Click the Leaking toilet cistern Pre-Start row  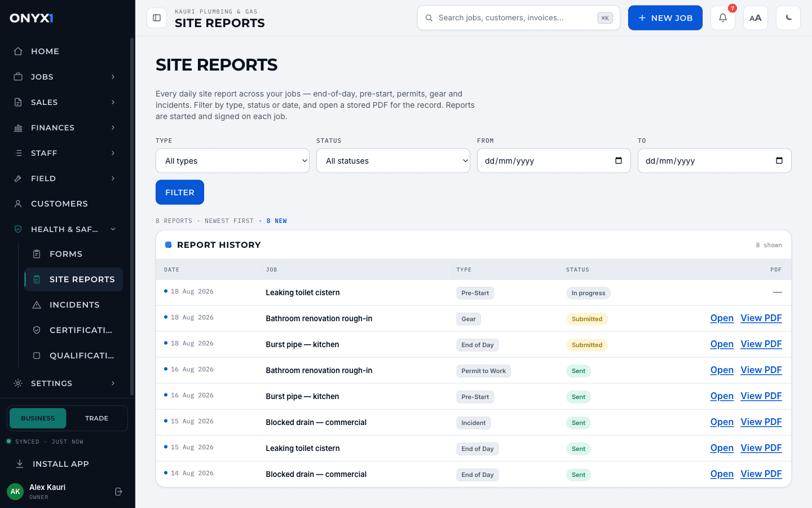pyautogui.click(x=474, y=293)
